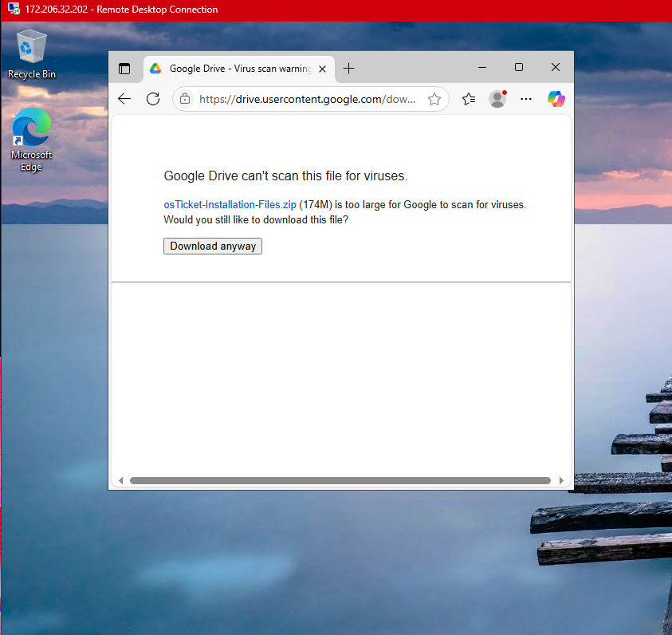Open Edge Settings and more menu
672x635 pixels.
click(x=526, y=99)
